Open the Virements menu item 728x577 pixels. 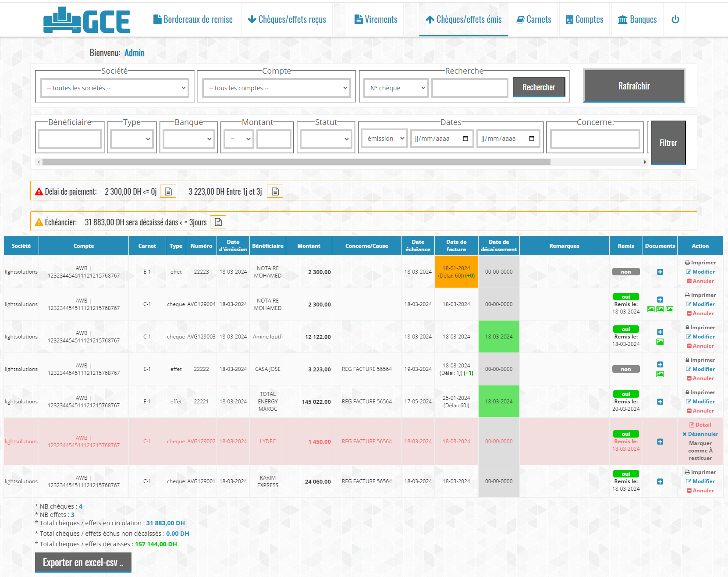coord(376,19)
